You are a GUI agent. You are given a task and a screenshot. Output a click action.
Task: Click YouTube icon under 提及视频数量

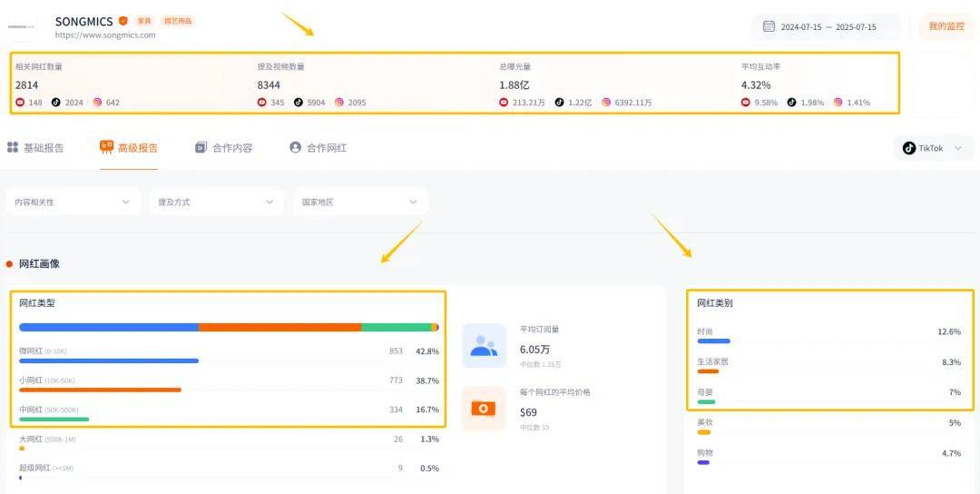tap(262, 102)
